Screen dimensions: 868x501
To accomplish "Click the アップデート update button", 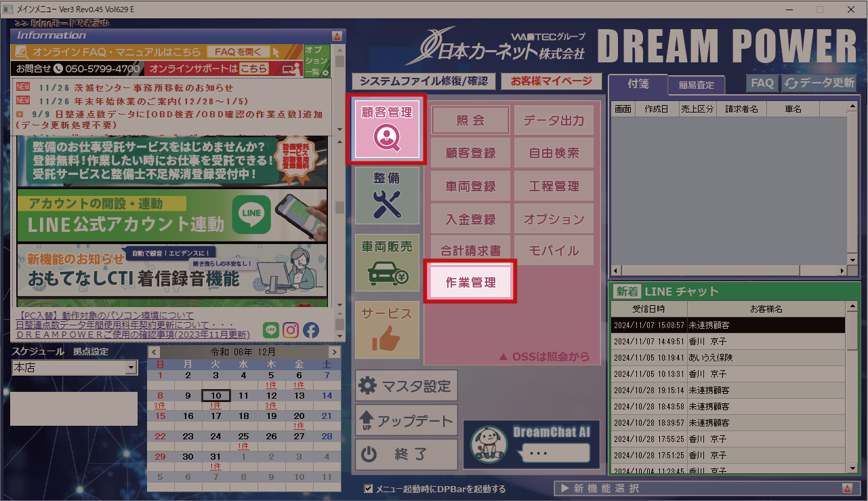I will click(407, 420).
